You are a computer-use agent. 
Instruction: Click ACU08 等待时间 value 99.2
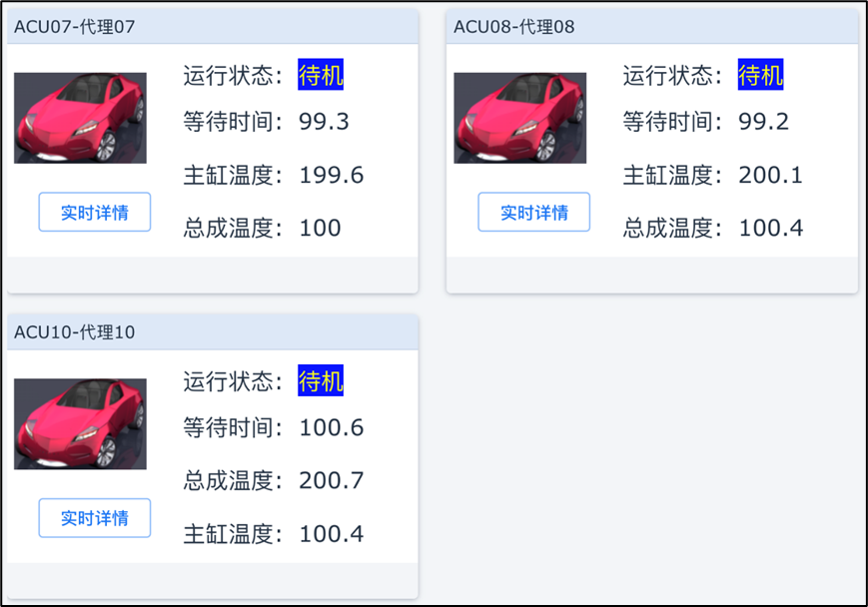pyautogui.click(x=763, y=122)
